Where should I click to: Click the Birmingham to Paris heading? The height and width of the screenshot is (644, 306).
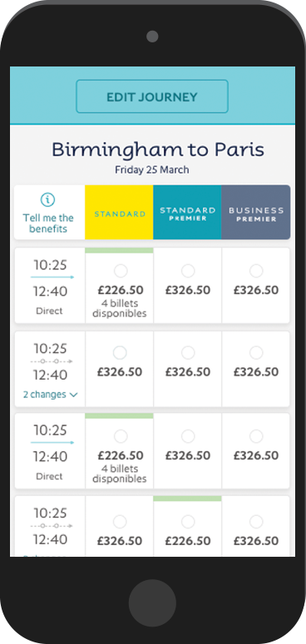pos(158,150)
